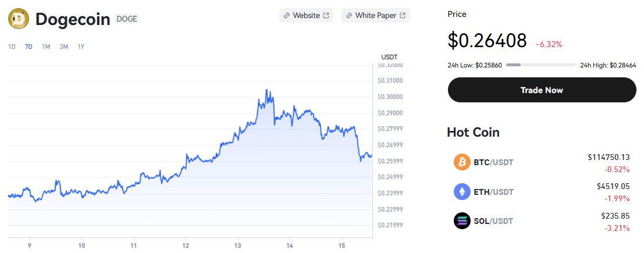644x253 pixels.
Task: Click the external-link icon on White Paper button
Action: tap(403, 16)
